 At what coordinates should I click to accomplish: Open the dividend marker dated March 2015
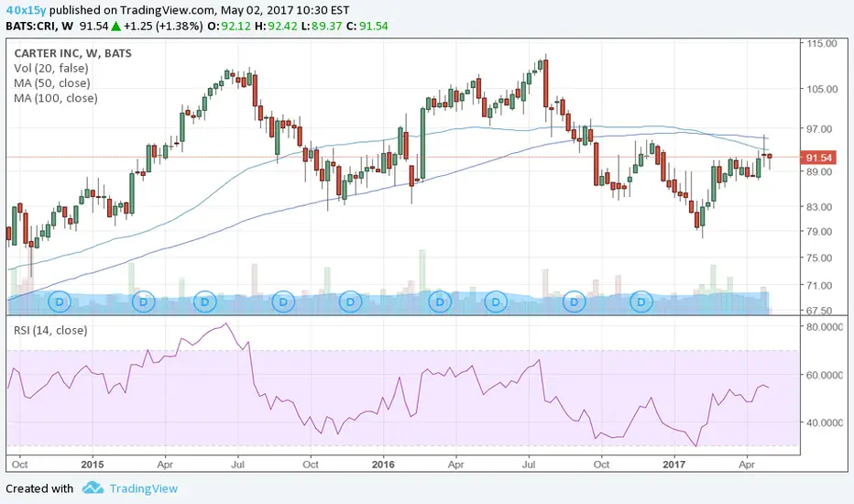[144, 301]
